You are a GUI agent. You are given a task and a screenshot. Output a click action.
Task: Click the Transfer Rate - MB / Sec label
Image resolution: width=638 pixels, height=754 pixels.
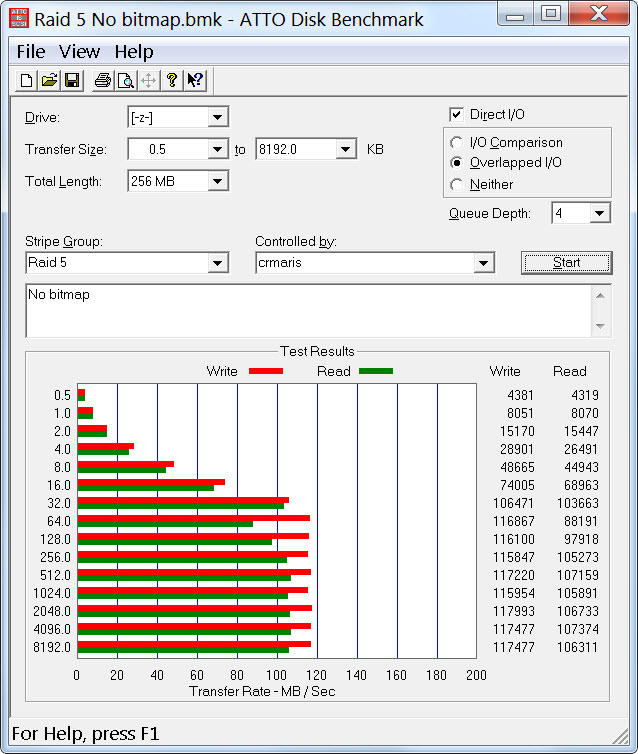tap(262, 691)
